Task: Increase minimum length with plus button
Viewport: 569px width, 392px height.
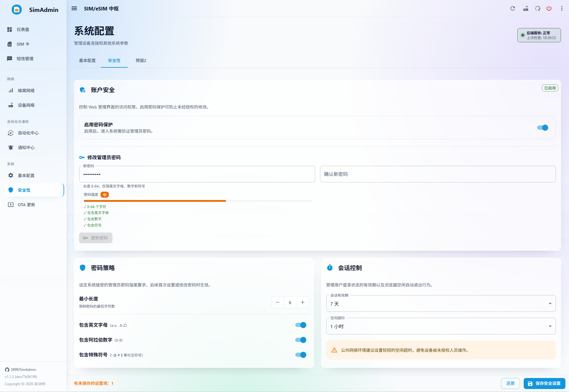Action: pos(303,302)
